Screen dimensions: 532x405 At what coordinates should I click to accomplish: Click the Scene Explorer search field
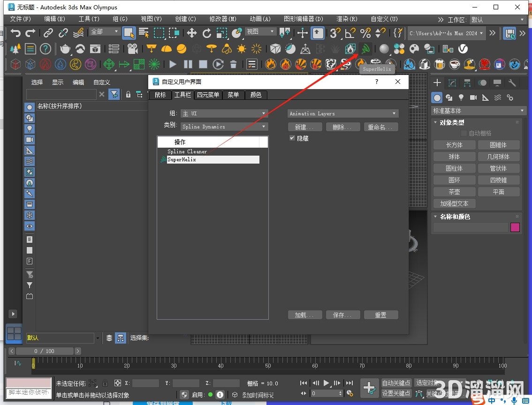(61, 94)
